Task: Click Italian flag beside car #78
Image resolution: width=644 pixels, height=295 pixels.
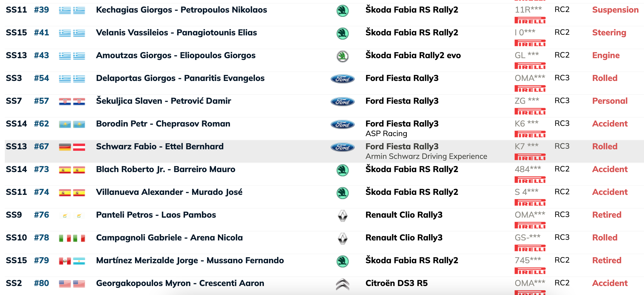Action: point(65,238)
